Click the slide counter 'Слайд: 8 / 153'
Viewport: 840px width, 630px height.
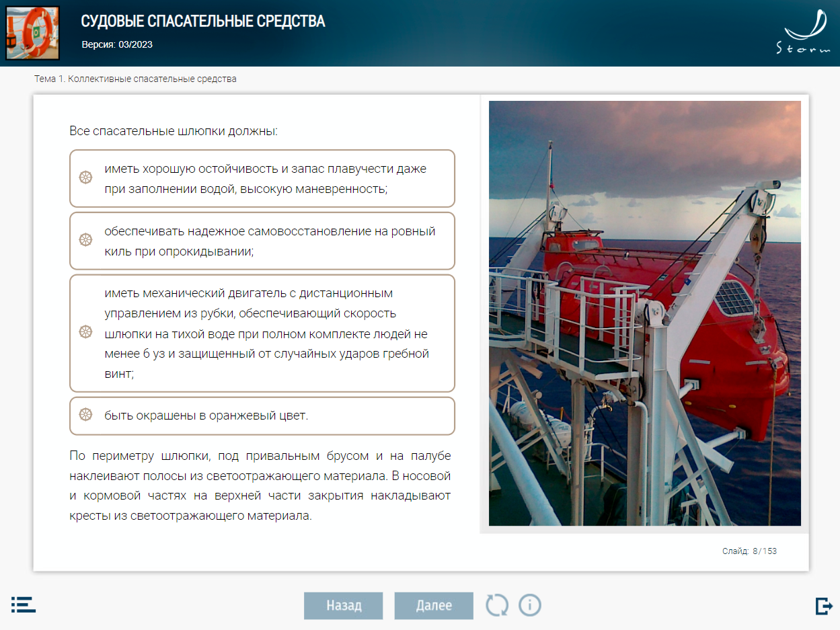pyautogui.click(x=749, y=551)
